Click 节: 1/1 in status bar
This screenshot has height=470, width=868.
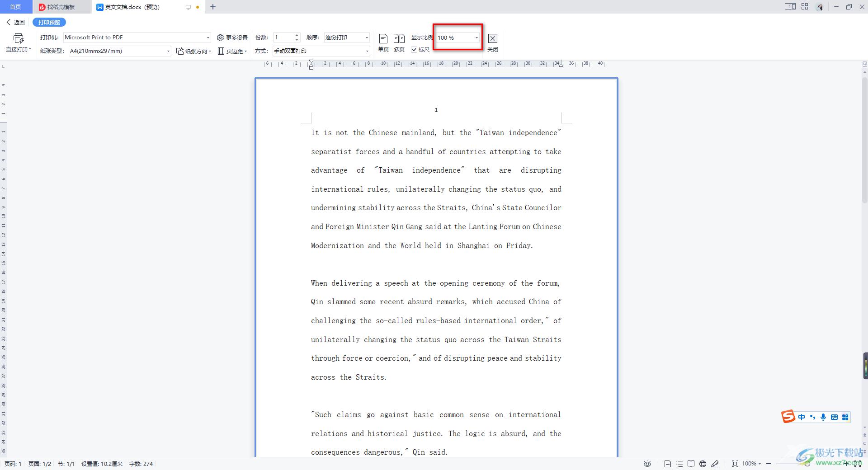(x=66, y=464)
